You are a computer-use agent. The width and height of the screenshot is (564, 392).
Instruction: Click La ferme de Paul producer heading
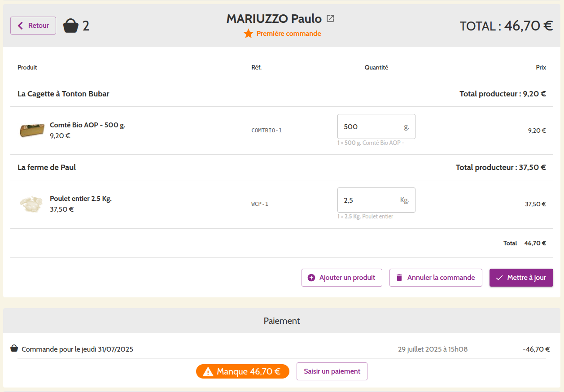pyautogui.click(x=47, y=167)
